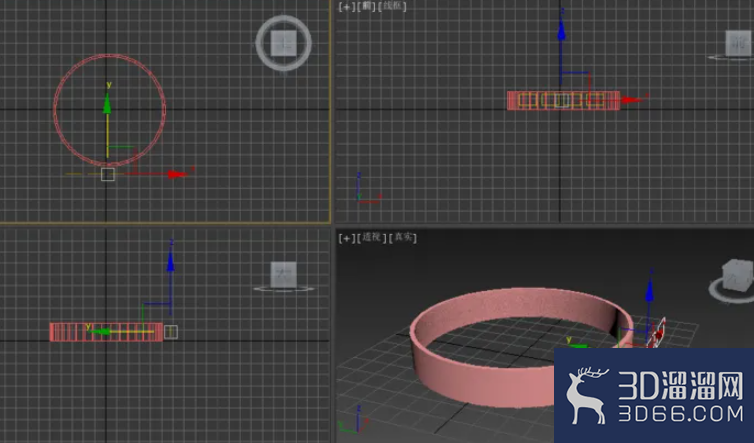Click the ViewCube in the perspective viewport
Screen dimensions: 754x443
[x=738, y=276]
